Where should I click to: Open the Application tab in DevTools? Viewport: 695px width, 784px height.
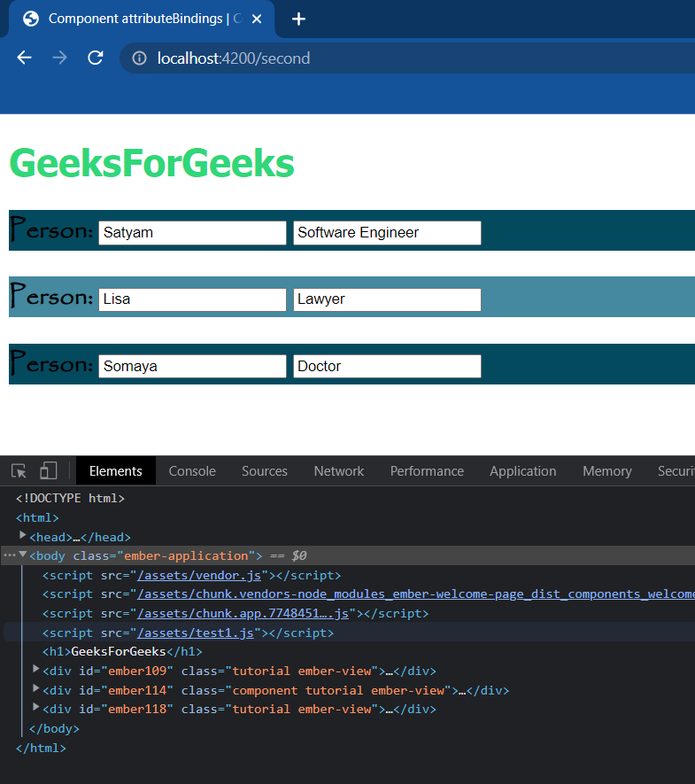pos(522,471)
